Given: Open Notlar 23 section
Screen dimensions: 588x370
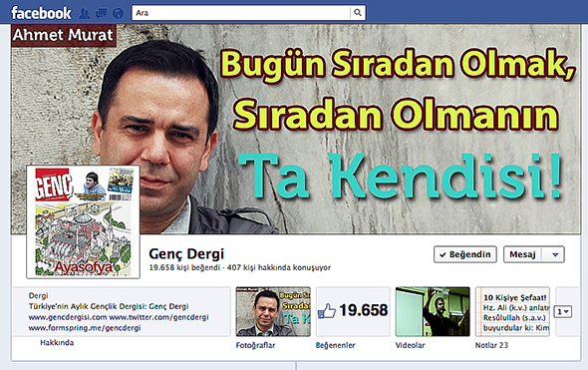Looking at the screenshot, I should pos(491,345).
